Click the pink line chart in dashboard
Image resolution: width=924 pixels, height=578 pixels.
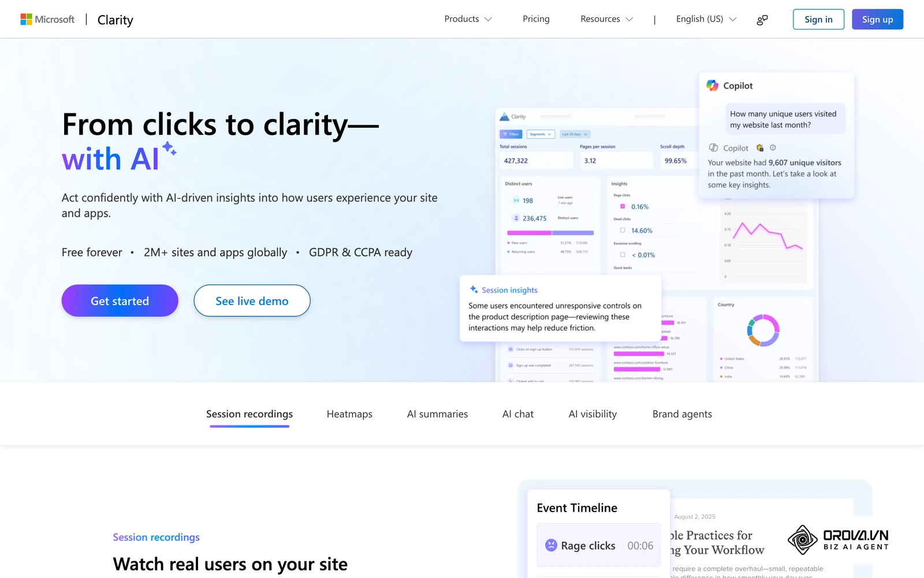click(768, 236)
